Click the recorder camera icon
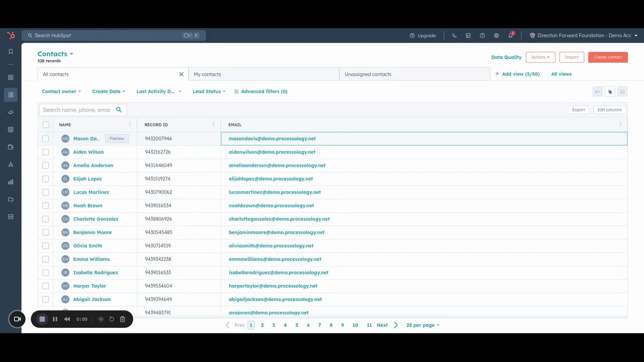 point(17,319)
